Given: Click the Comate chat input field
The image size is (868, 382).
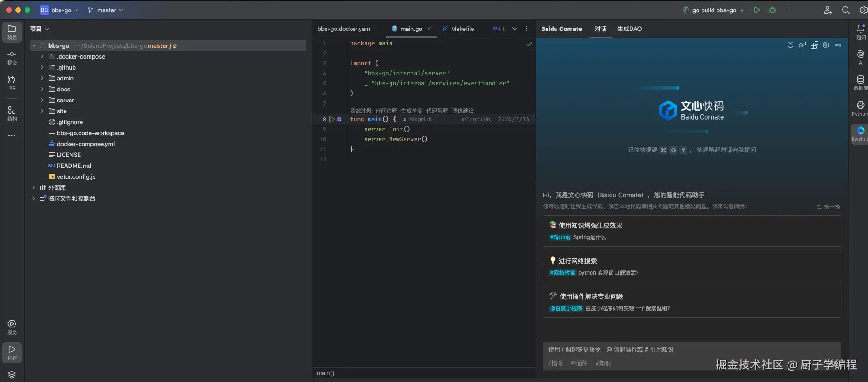Looking at the screenshot, I should [692, 349].
